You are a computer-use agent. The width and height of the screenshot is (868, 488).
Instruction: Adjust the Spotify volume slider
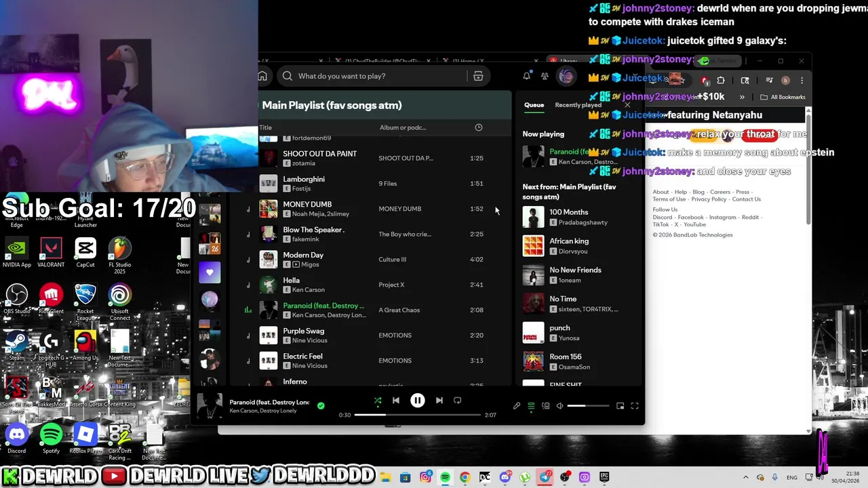[588, 406]
